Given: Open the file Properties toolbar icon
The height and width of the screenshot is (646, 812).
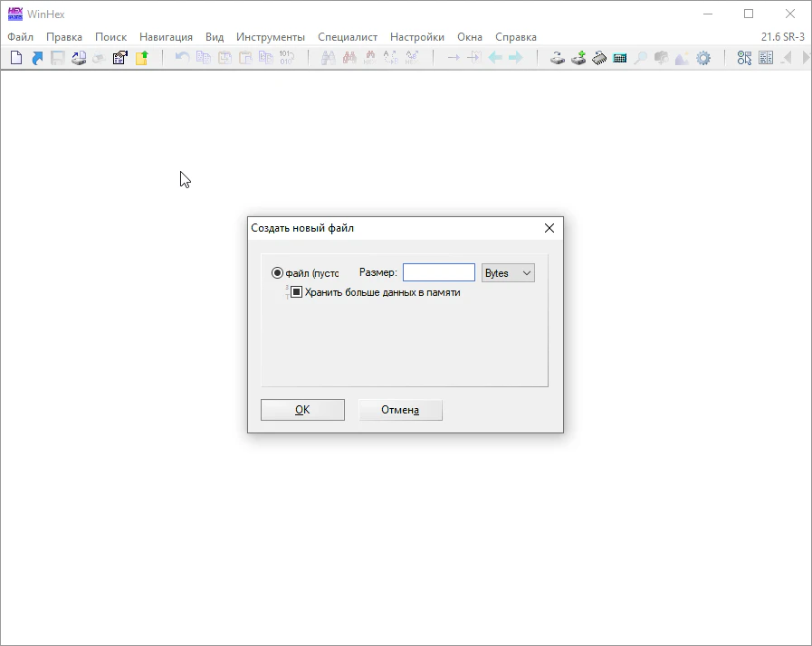Looking at the screenshot, I should (x=119, y=58).
